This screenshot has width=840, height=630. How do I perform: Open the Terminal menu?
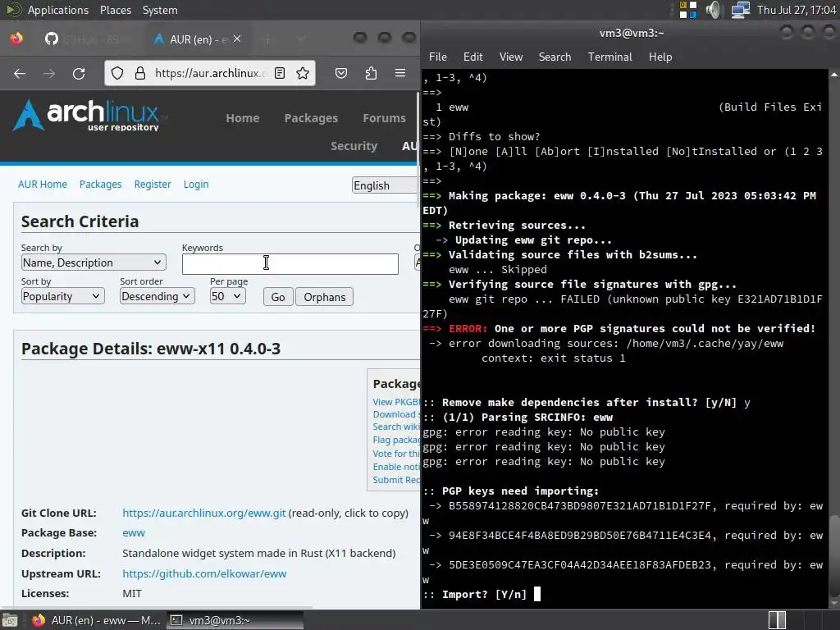tap(609, 57)
